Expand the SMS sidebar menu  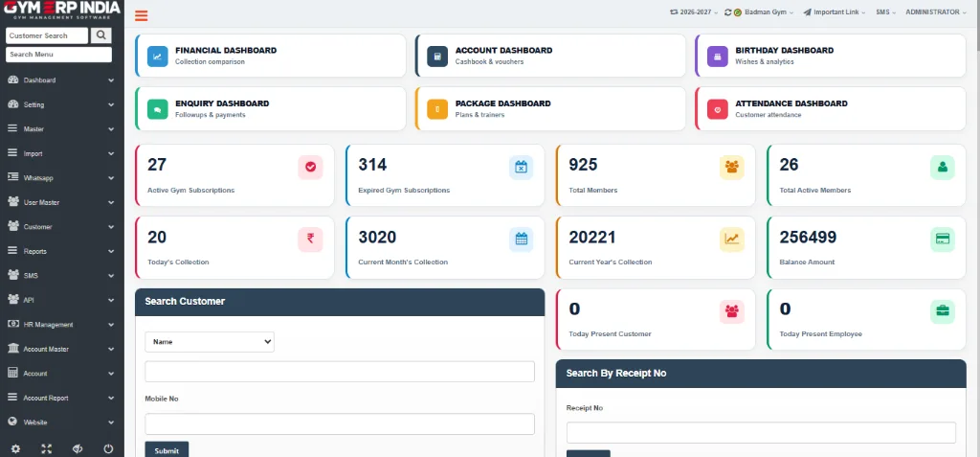[x=62, y=276]
